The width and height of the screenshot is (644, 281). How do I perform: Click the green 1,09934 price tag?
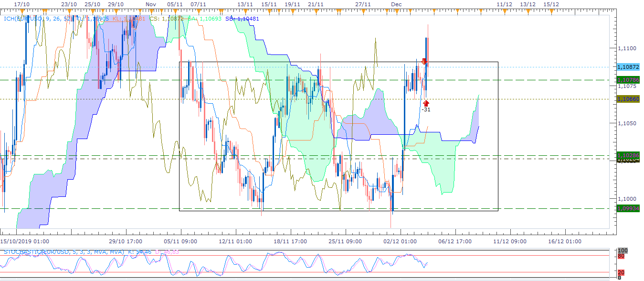point(628,208)
